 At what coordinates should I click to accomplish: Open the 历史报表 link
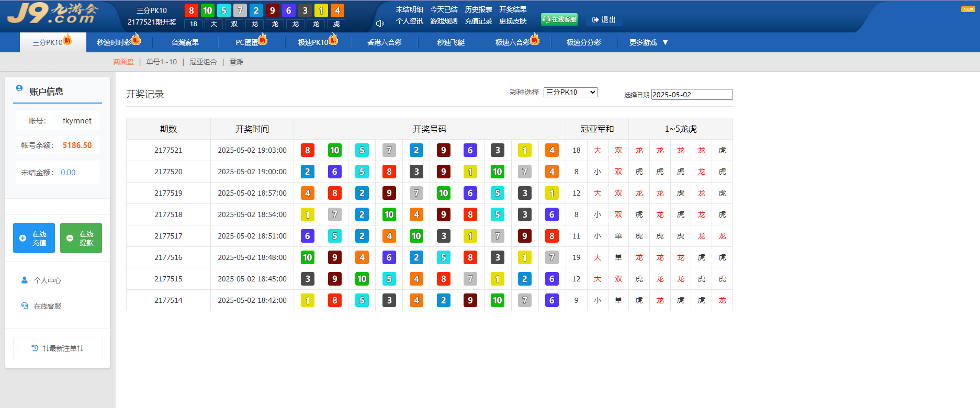tap(478, 9)
